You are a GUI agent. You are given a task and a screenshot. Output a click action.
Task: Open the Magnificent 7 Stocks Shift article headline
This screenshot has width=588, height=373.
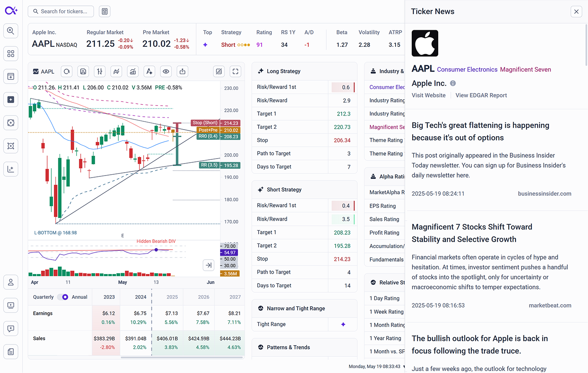point(472,233)
